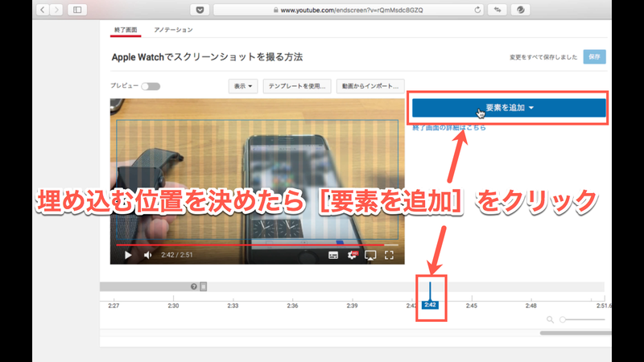Click 変更をすべて保存しました status text
Image resolution: width=644 pixels, height=362 pixels.
[543, 57]
